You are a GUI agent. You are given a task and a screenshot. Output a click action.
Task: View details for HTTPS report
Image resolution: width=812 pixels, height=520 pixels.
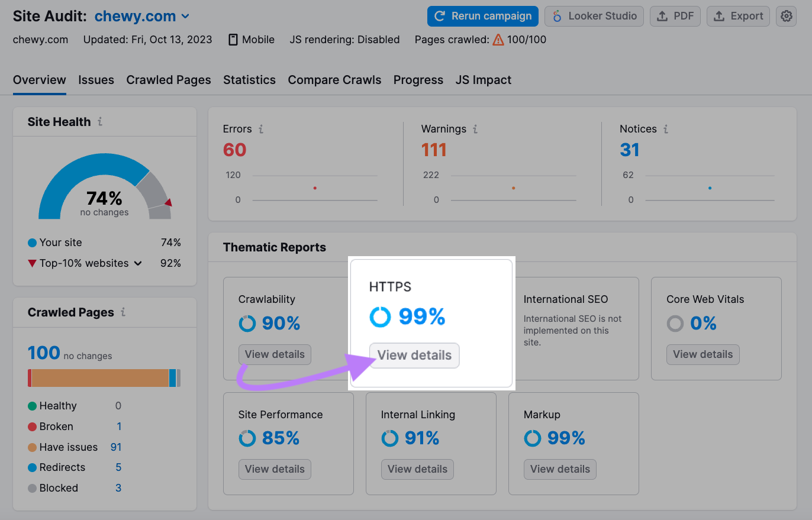pyautogui.click(x=414, y=356)
